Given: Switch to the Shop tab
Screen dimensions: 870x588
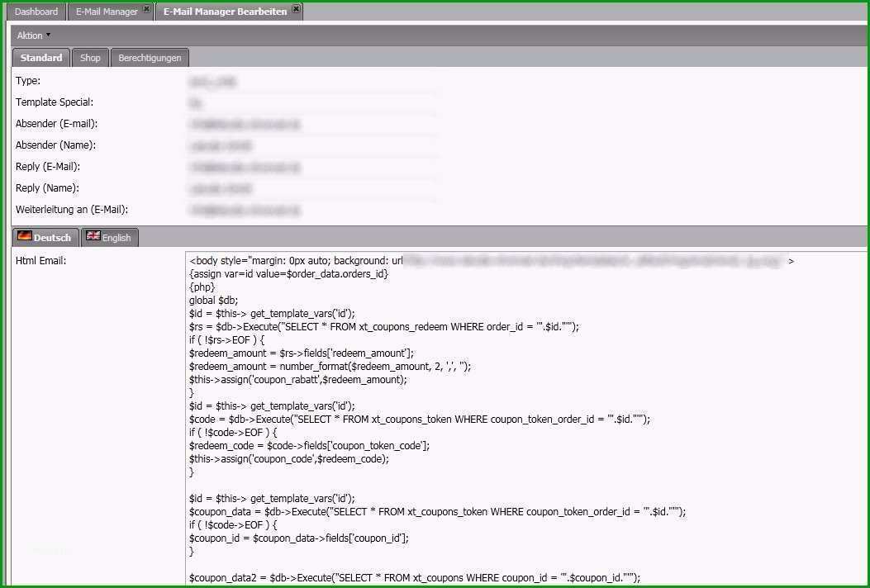Looking at the screenshot, I should tap(90, 58).
